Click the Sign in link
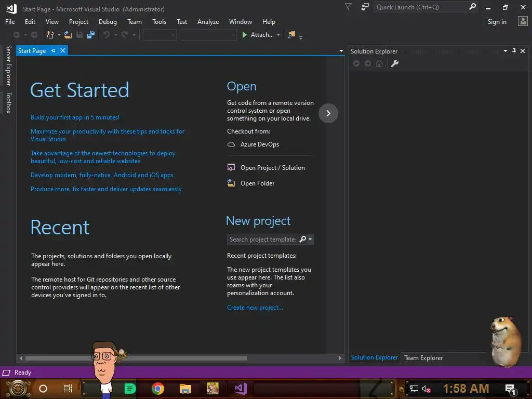Image resolution: width=532 pixels, height=399 pixels. pos(497,22)
